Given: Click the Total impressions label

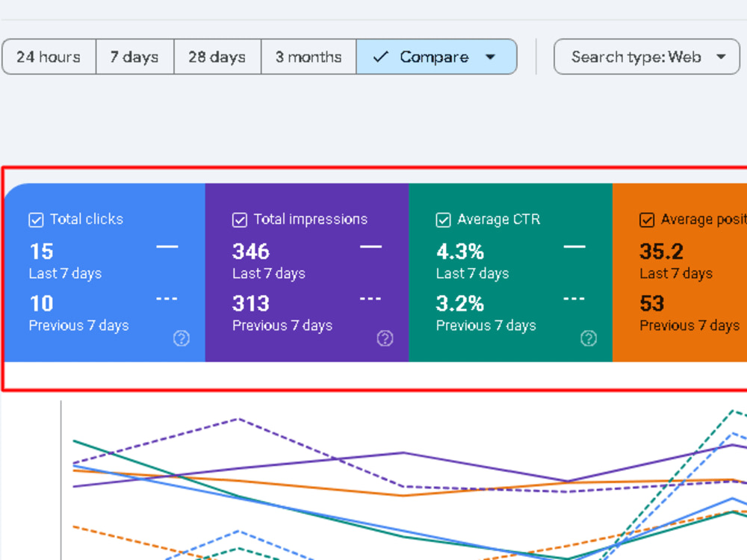Looking at the screenshot, I should 311,219.
